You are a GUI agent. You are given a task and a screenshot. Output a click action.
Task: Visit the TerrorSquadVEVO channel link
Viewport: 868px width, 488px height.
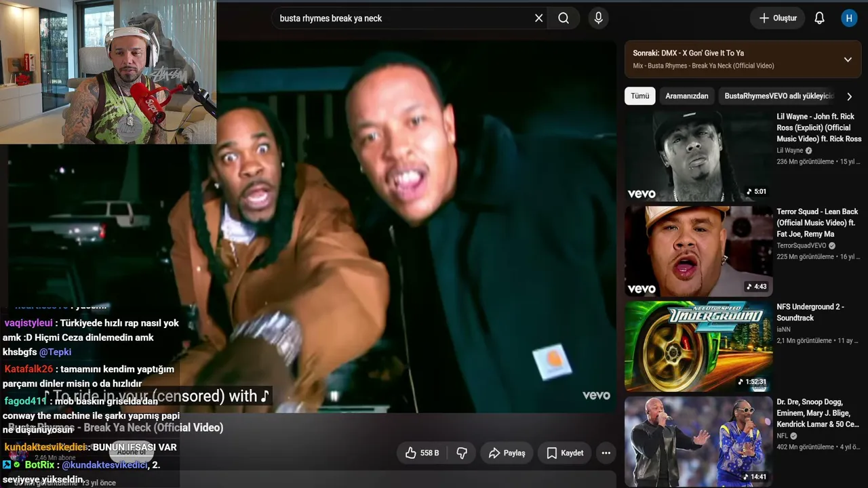pos(801,245)
